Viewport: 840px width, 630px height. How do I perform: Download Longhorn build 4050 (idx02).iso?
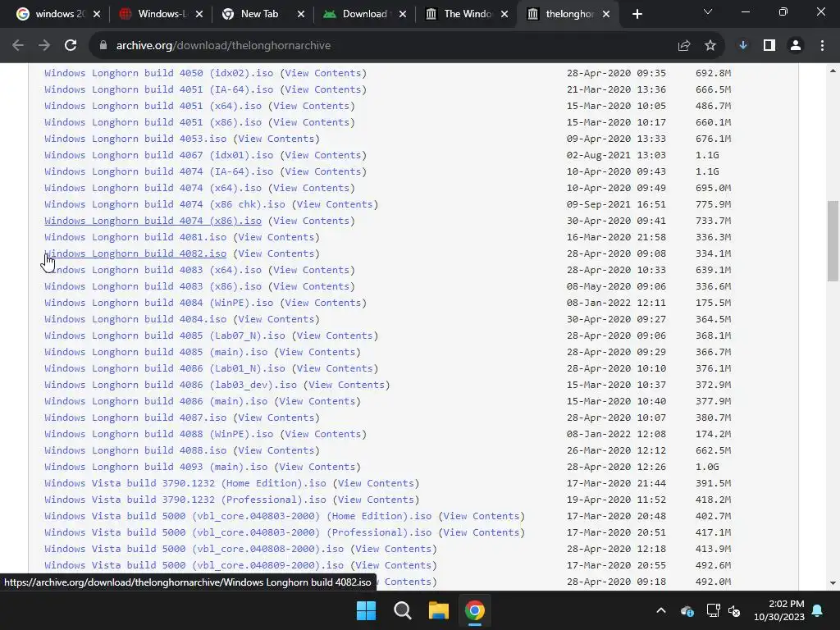pyautogui.click(x=159, y=73)
